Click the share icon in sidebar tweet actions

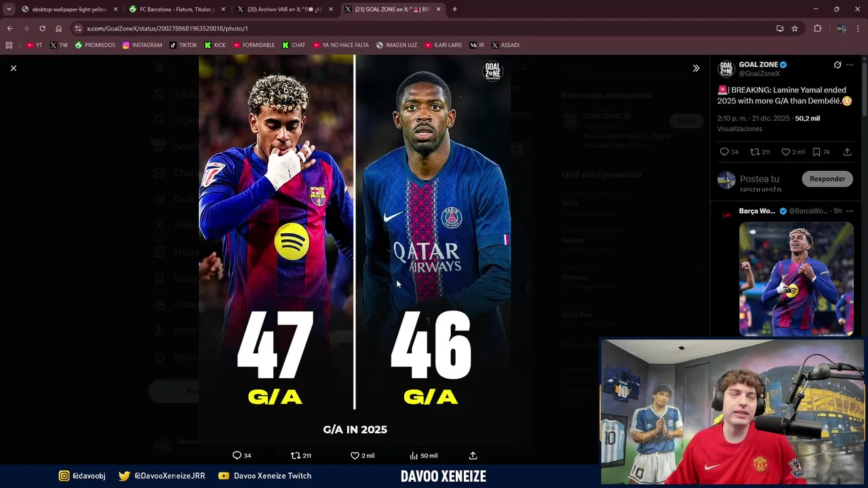coord(847,152)
